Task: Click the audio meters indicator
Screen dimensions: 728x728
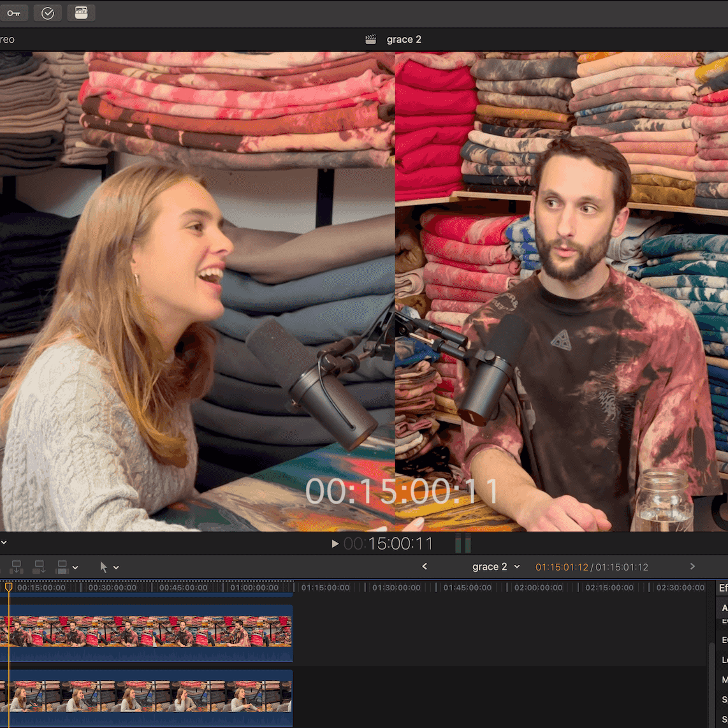Action: pyautogui.click(x=463, y=544)
